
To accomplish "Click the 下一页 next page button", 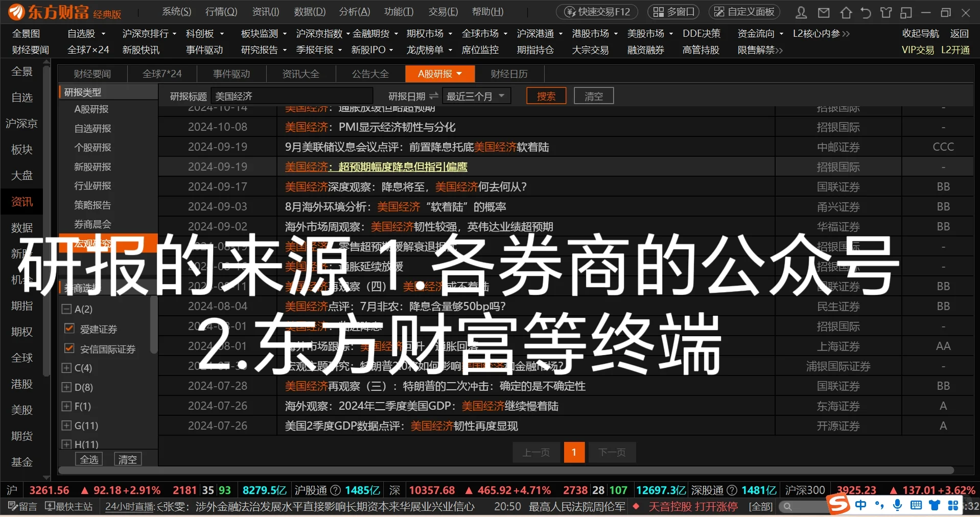I will pos(612,452).
